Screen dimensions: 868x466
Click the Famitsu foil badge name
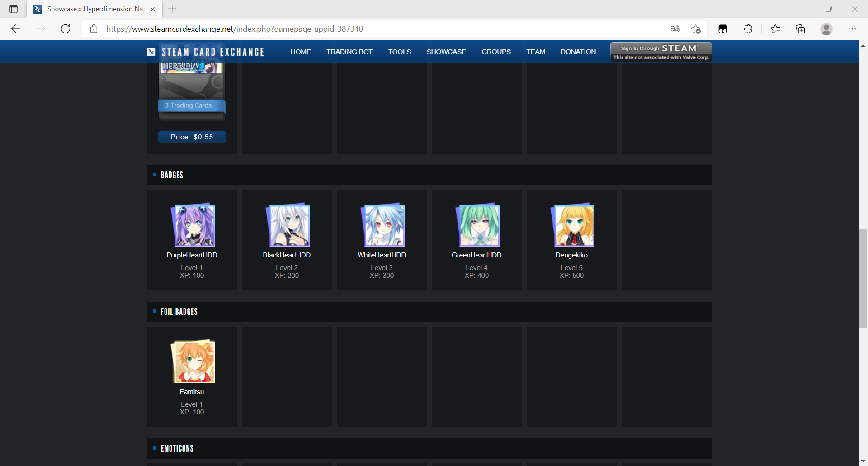point(192,392)
